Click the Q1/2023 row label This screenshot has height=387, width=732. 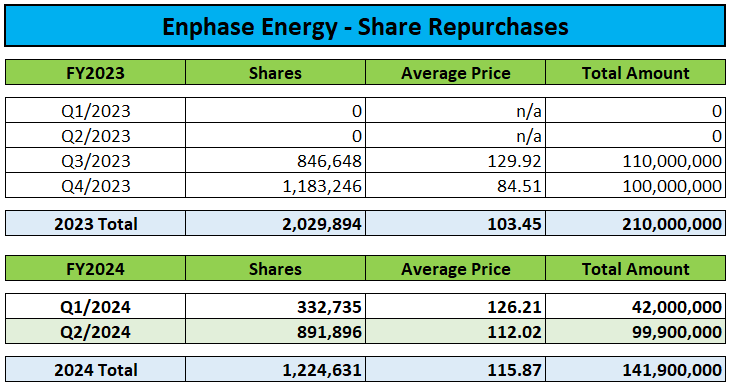click(95, 110)
